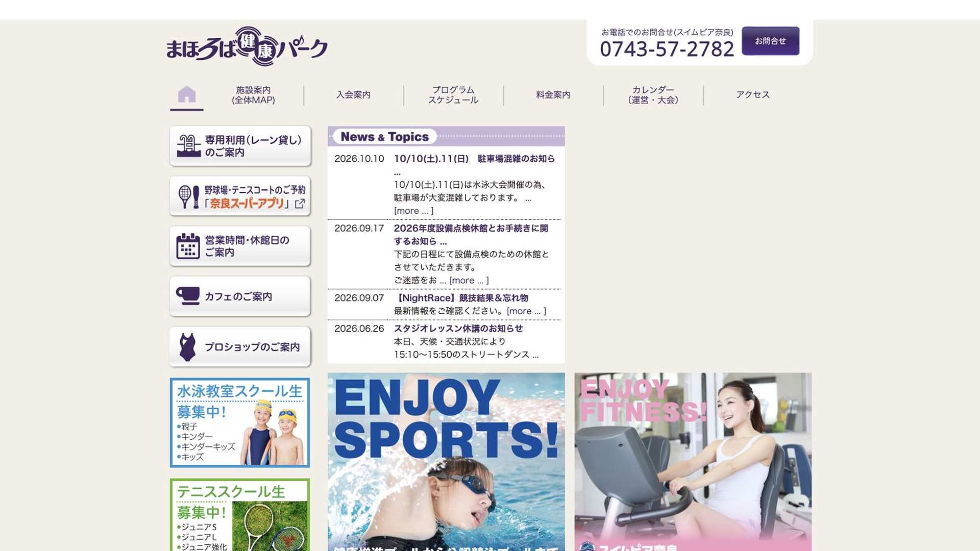Image resolution: width=980 pixels, height=551 pixels.
Task: Click the date 2026.10.10
Action: [x=359, y=159]
